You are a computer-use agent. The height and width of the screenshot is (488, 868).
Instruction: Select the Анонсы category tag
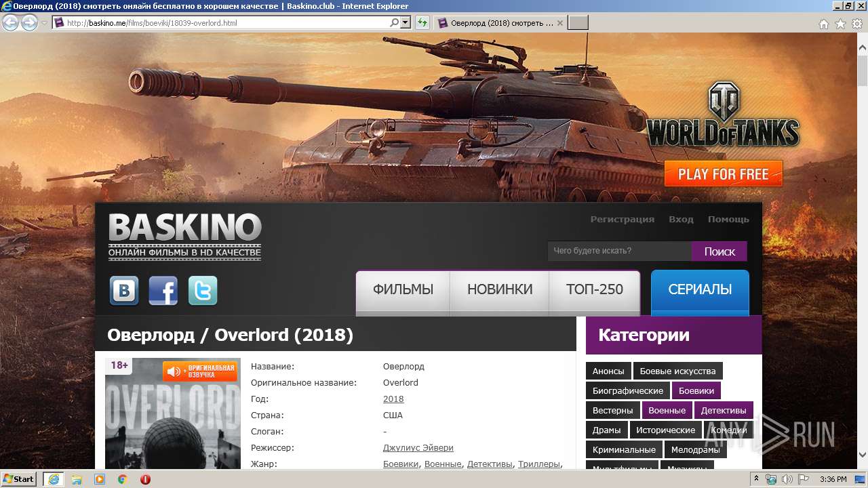tap(608, 371)
